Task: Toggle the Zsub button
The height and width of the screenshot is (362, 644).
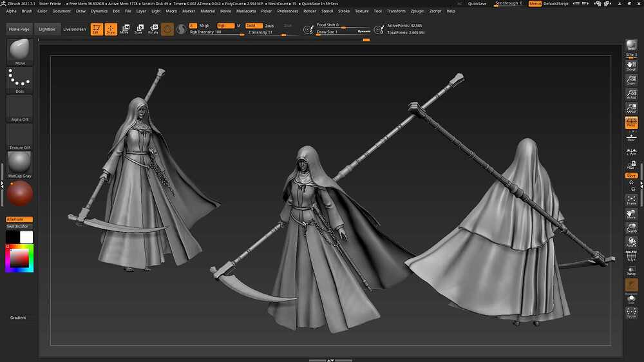Action: (269, 26)
